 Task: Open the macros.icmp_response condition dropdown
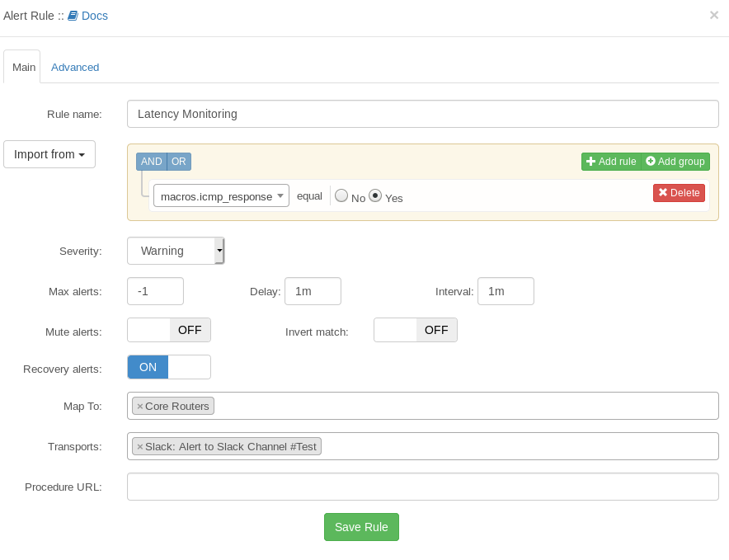pyautogui.click(x=220, y=195)
